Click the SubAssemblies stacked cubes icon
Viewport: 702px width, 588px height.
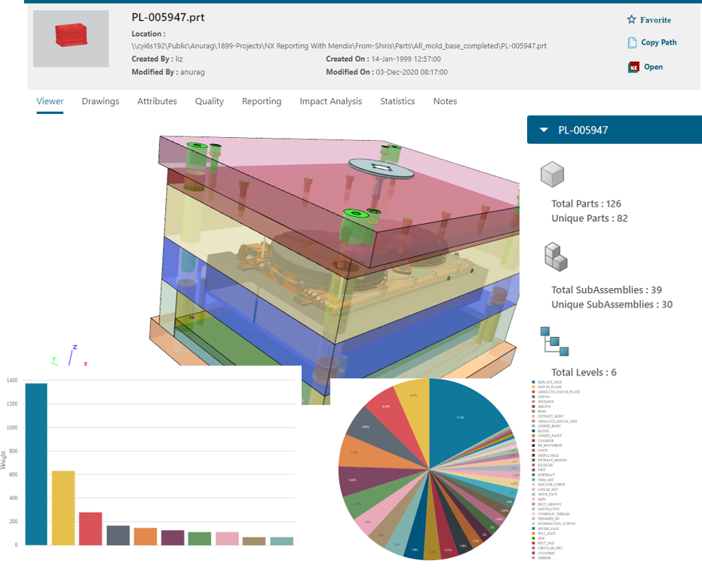[x=554, y=256]
